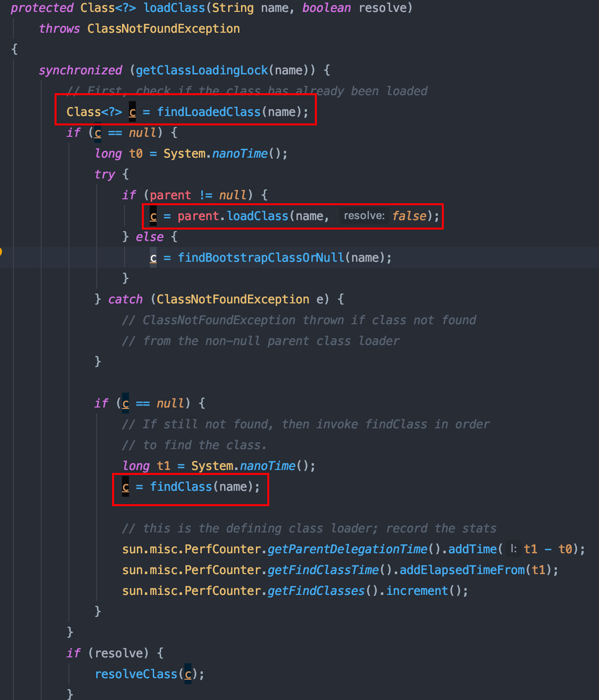Click the getFindClassTime method
Image resolution: width=599 pixels, height=700 pixels.
tap(323, 570)
